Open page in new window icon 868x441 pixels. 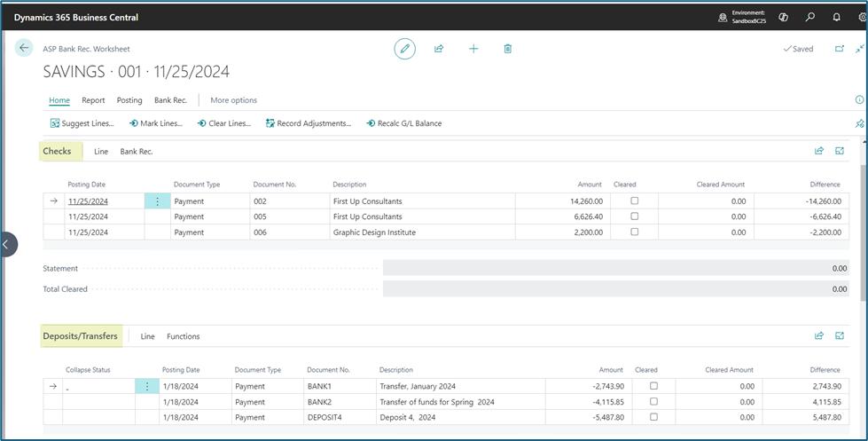point(840,49)
